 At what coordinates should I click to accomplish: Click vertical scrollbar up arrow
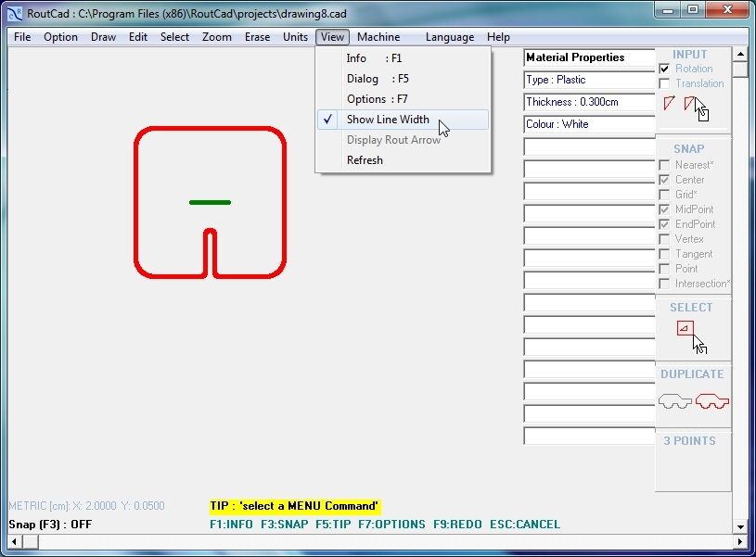(740, 54)
